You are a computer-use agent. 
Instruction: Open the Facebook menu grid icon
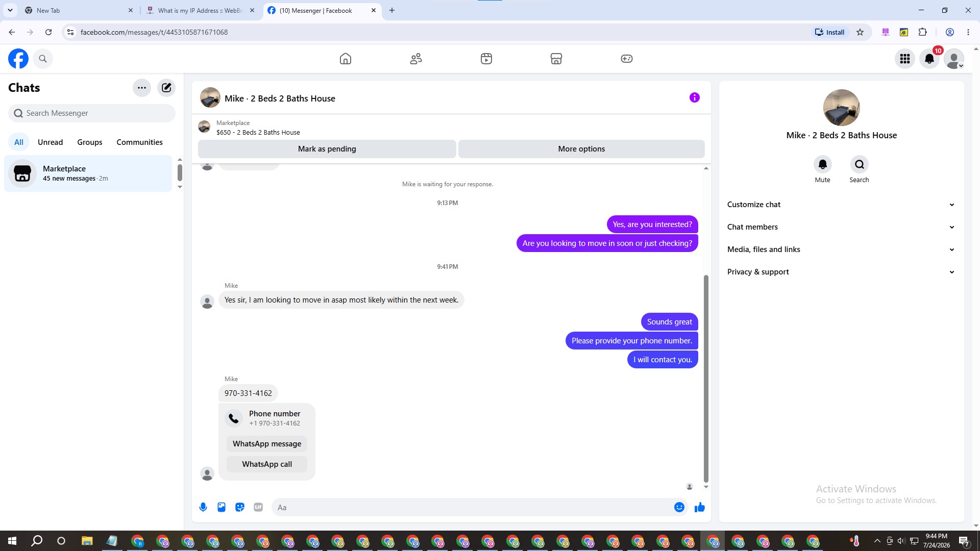[905, 59]
